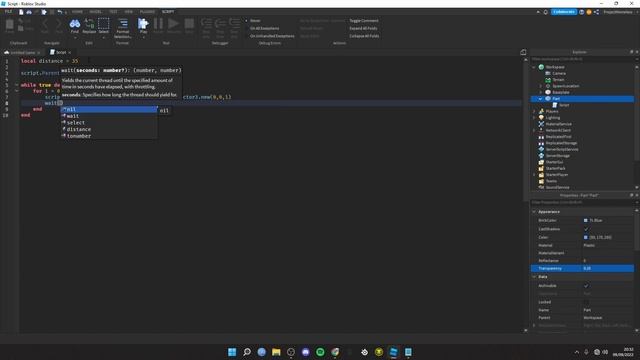Viewport: 640px width, 360px height.
Task: Open the FILE menu
Action: [x=8, y=12]
